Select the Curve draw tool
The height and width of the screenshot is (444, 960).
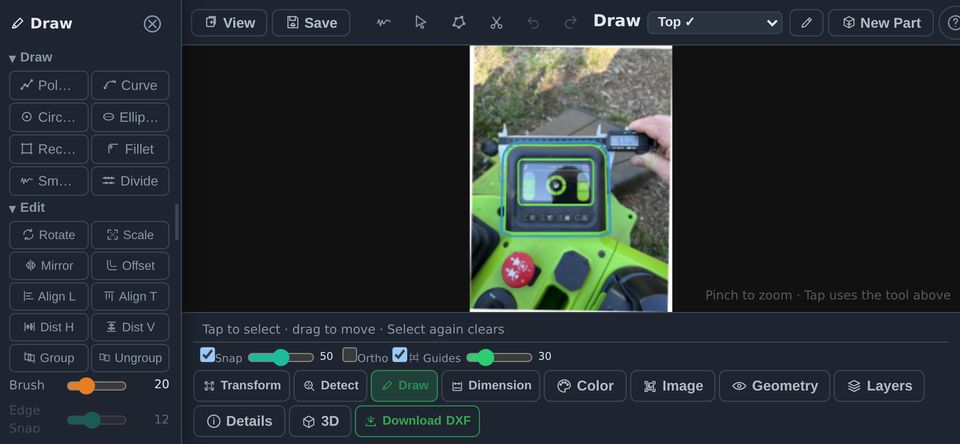pyautogui.click(x=130, y=85)
